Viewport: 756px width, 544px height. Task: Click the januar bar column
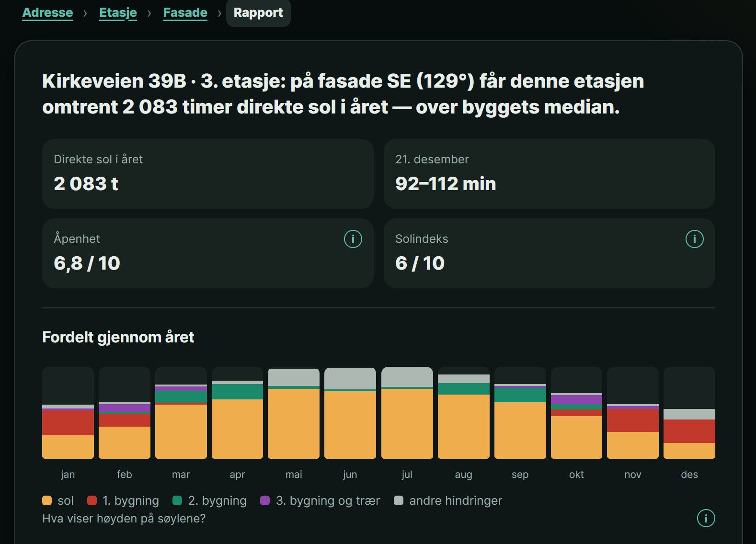68,413
